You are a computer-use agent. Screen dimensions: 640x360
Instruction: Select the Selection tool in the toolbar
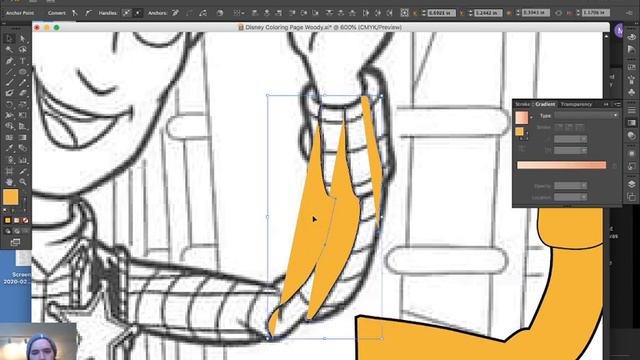[x=9, y=39]
